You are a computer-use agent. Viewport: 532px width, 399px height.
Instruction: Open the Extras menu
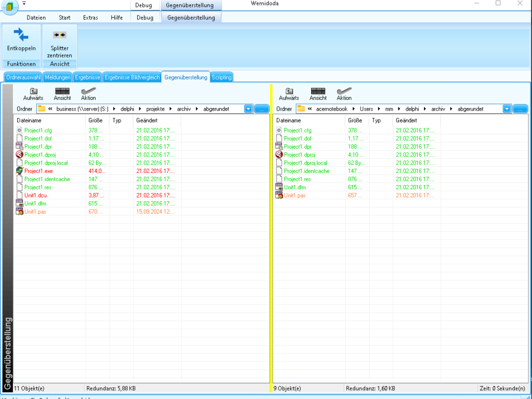tap(90, 18)
